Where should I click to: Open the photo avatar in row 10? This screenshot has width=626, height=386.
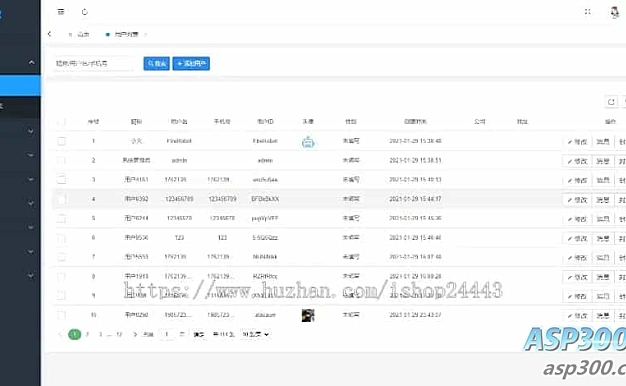pos(308,315)
